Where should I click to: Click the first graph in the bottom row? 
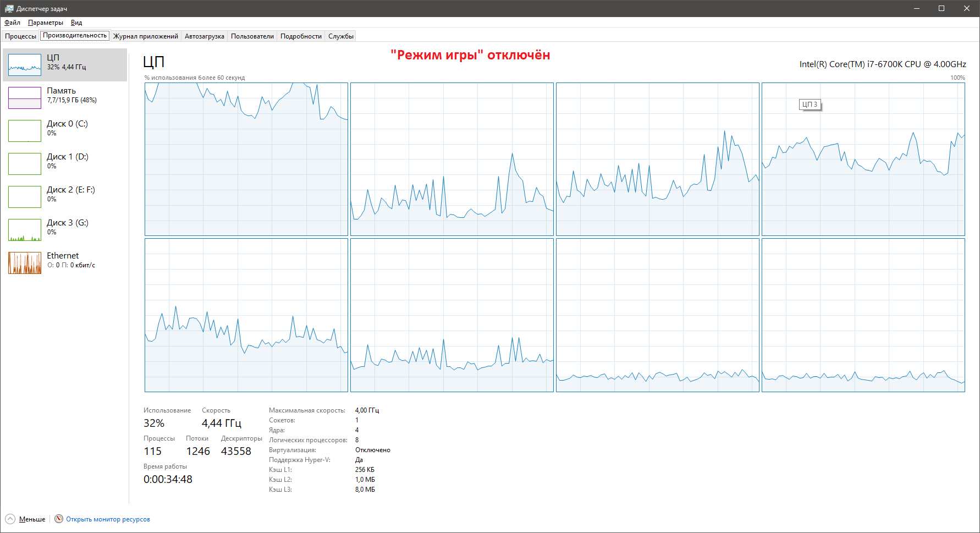pyautogui.click(x=246, y=315)
